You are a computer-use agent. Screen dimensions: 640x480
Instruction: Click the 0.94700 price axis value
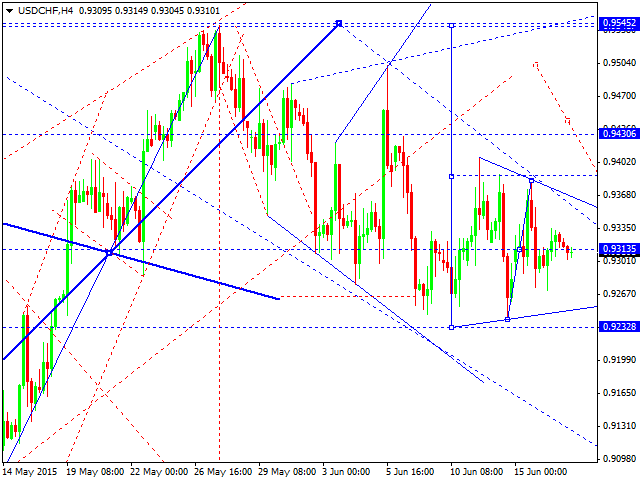click(619, 96)
